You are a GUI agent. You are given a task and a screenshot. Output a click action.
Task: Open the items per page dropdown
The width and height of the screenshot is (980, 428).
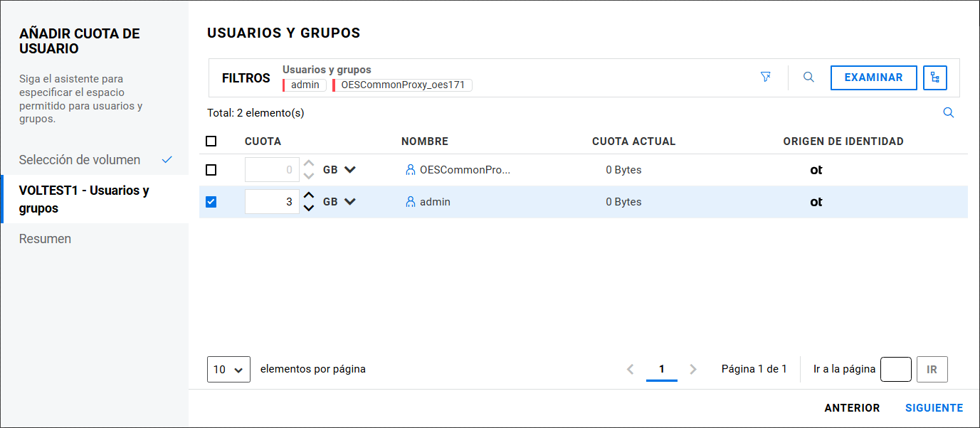(x=228, y=370)
